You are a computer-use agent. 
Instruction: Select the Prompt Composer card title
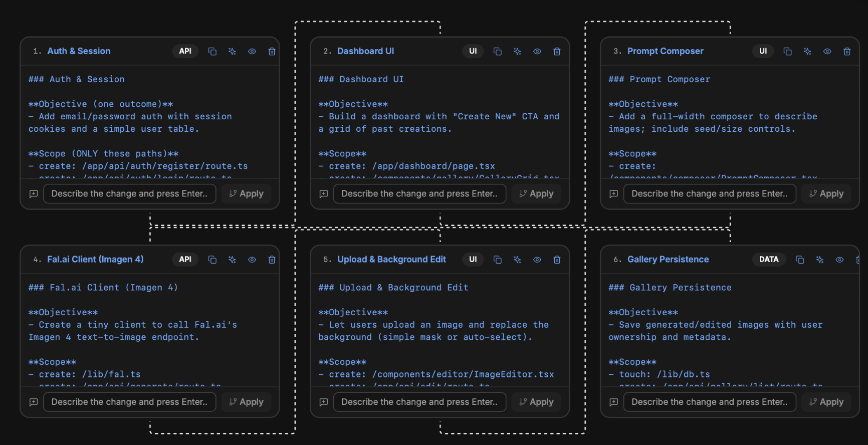point(665,51)
